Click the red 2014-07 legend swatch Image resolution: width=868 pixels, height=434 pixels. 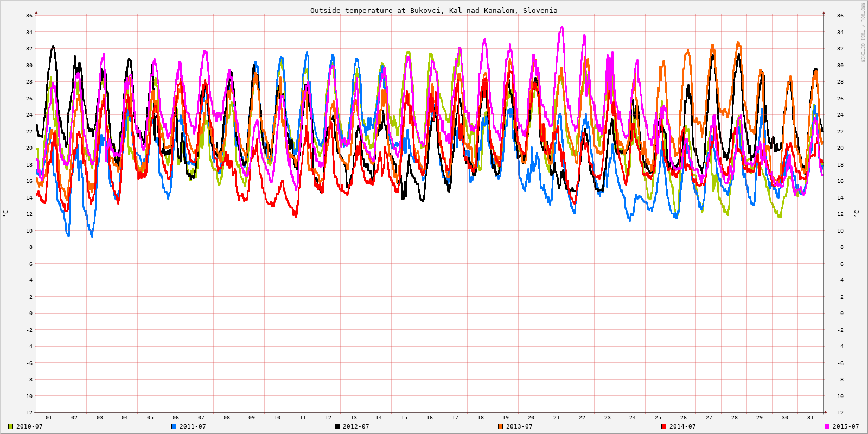663,426
